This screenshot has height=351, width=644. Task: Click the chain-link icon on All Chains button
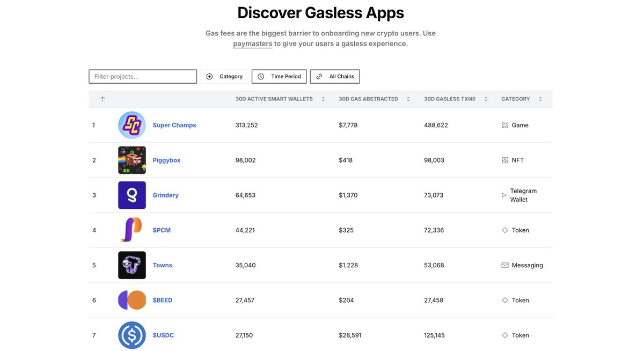[x=319, y=77]
